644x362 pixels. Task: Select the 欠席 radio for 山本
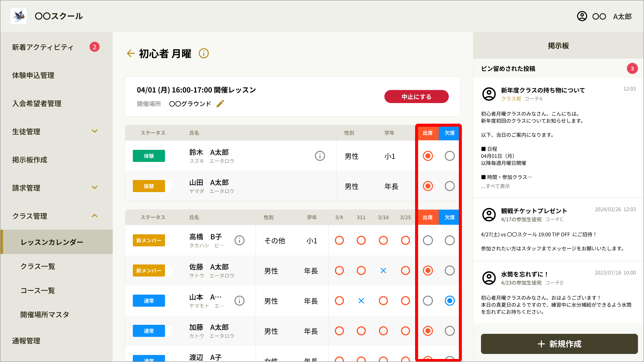pyautogui.click(x=450, y=301)
